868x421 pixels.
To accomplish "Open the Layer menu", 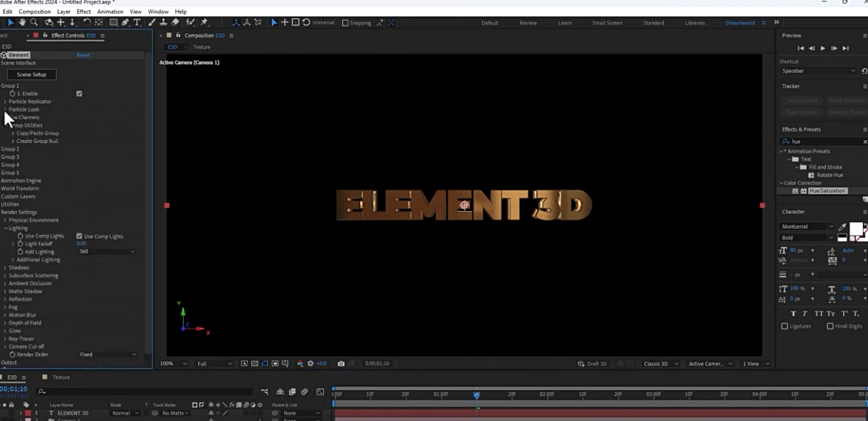I will (64, 12).
